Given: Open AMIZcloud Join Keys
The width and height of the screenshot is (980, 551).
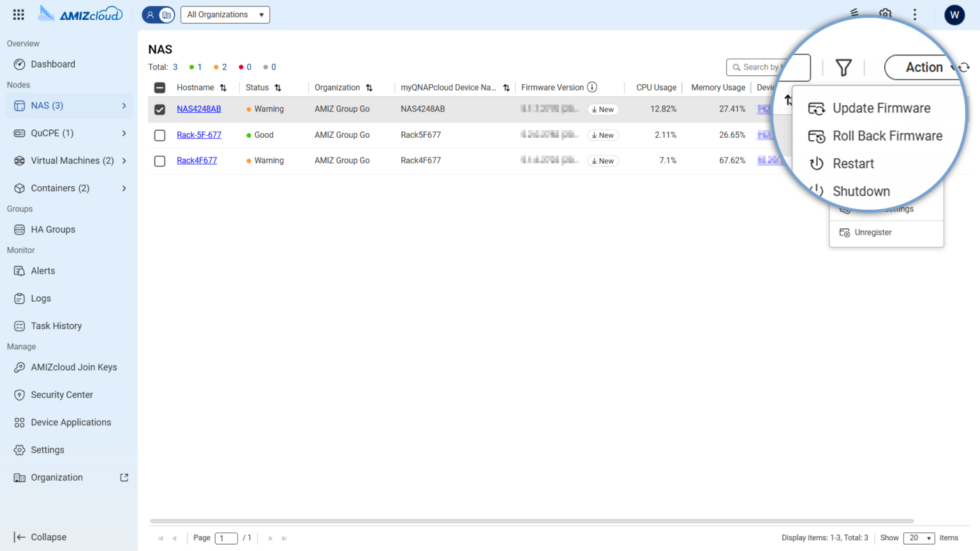Looking at the screenshot, I should (74, 367).
